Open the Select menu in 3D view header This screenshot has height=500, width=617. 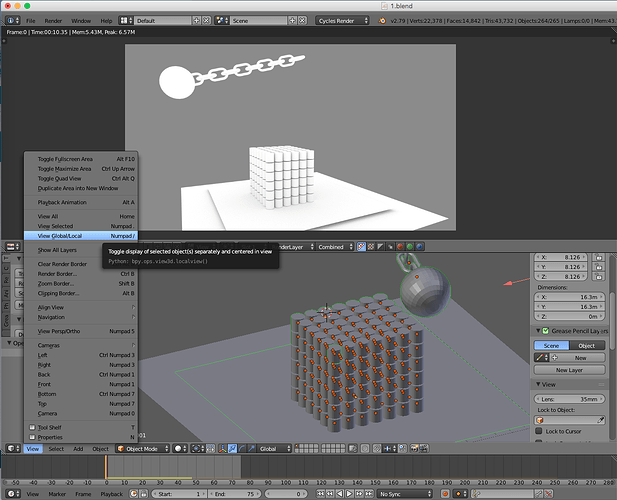(x=56, y=448)
